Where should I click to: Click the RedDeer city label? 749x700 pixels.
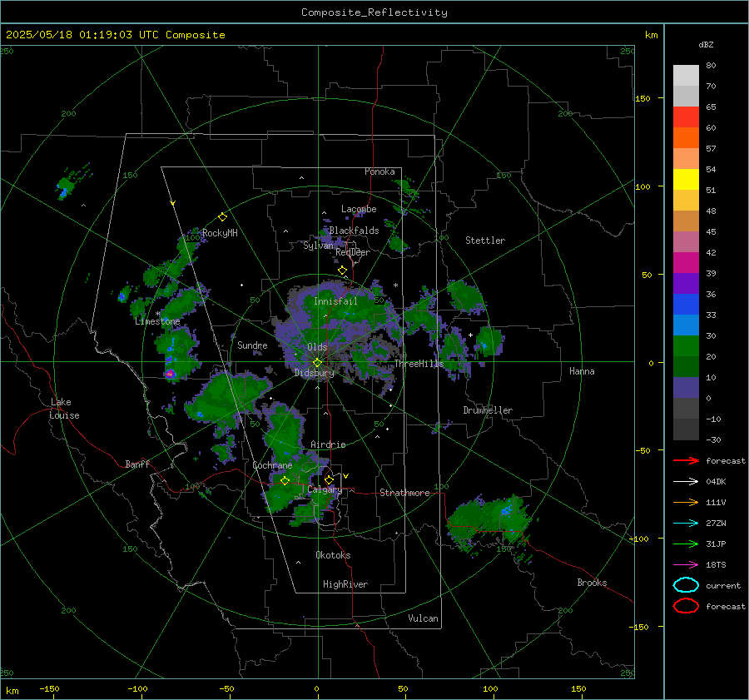click(x=353, y=252)
